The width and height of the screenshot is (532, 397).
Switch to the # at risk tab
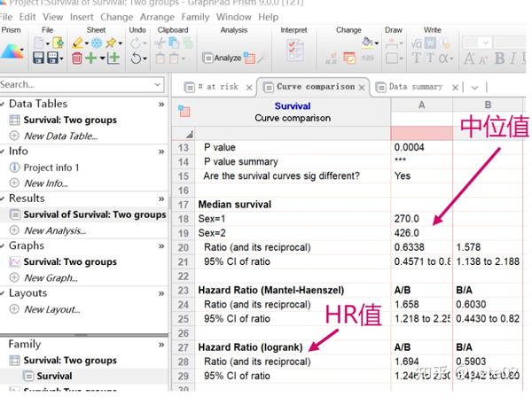218,87
